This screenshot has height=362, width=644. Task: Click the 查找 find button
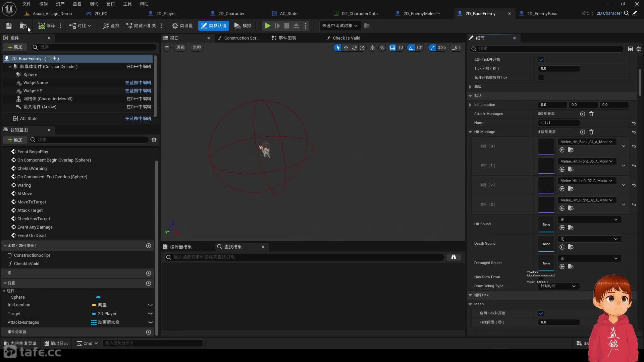click(x=111, y=26)
